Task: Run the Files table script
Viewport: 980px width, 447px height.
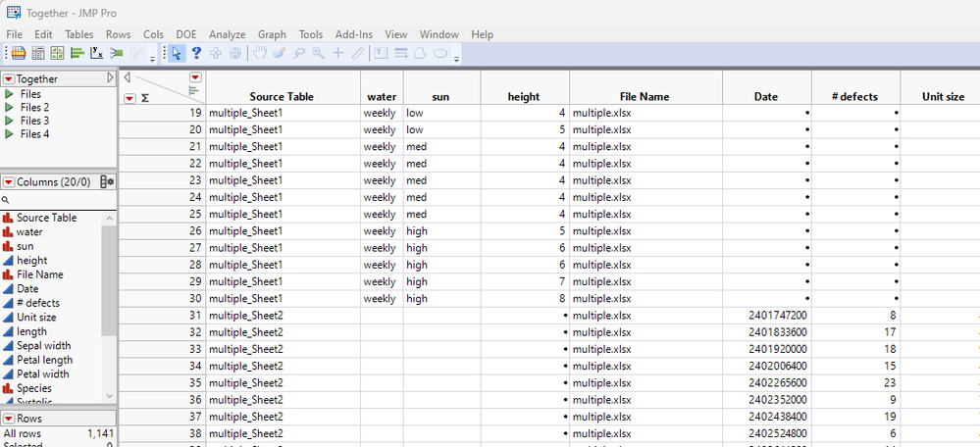Action: pyautogui.click(x=9, y=94)
